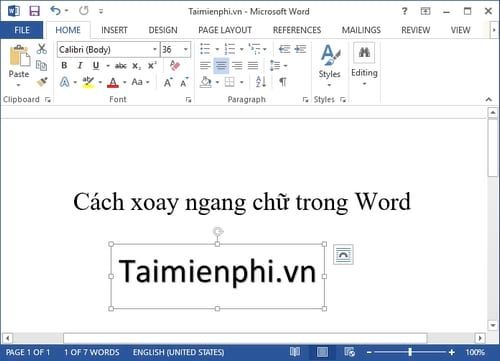The image size is (500, 361).
Task: Toggle Center alignment
Action: pyautogui.click(x=221, y=65)
